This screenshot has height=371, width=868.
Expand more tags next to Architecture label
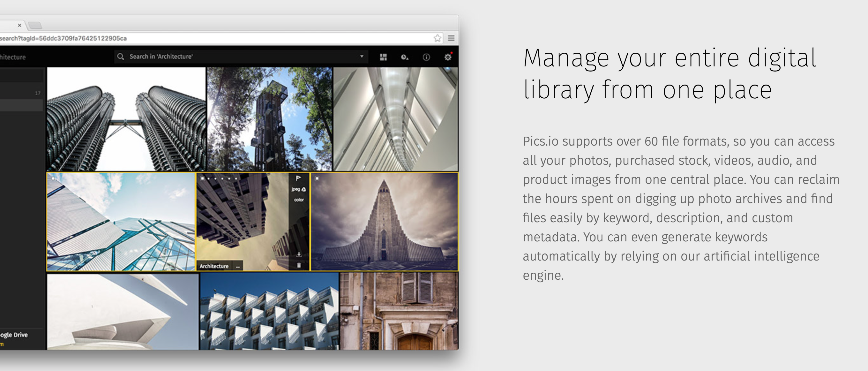click(238, 266)
